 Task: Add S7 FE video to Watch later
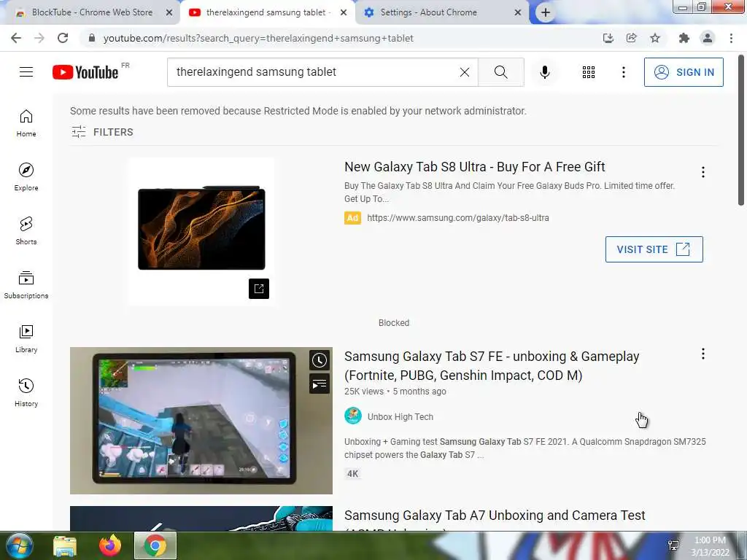click(320, 360)
